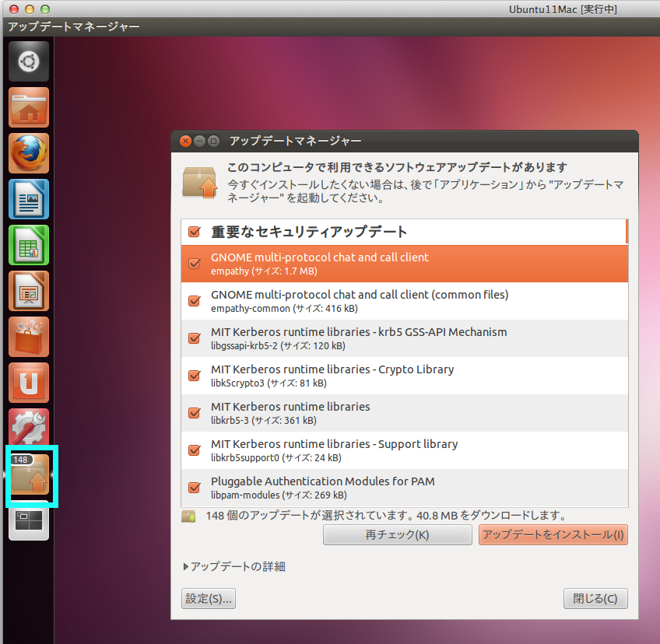Viewport: 660px width, 644px height.
Task: Open LibreOffice Writer from the launcher
Action: [29, 199]
